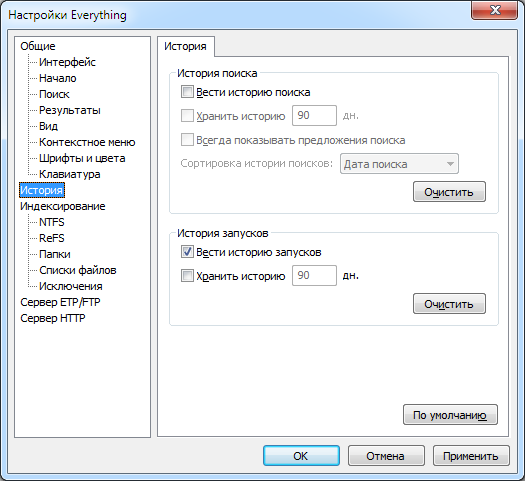525x481 pixels.
Task: Open NTFS indexing settings
Action: click(x=52, y=222)
